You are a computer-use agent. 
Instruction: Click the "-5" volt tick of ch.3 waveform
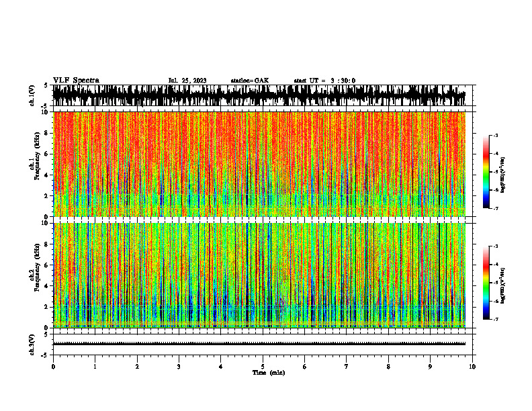(45, 355)
